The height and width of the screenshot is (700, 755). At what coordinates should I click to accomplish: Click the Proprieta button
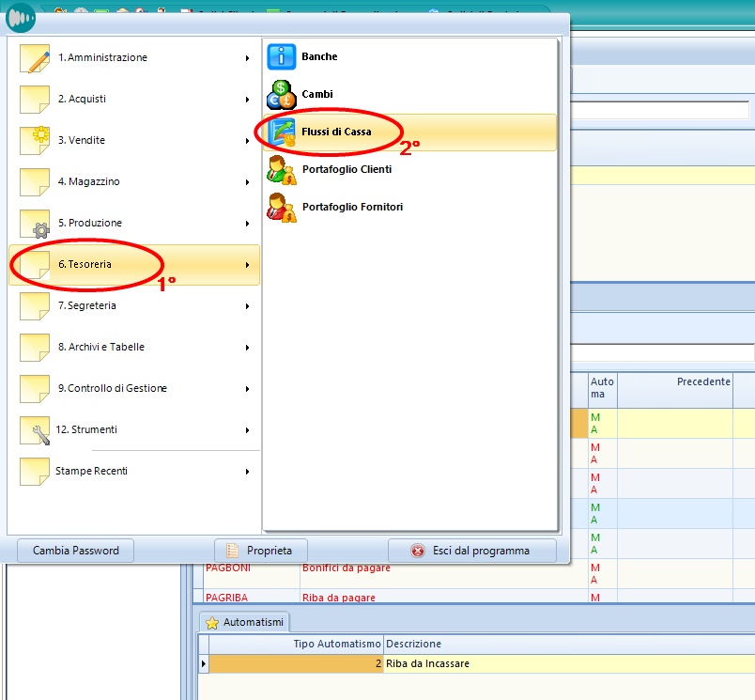pyautogui.click(x=259, y=551)
